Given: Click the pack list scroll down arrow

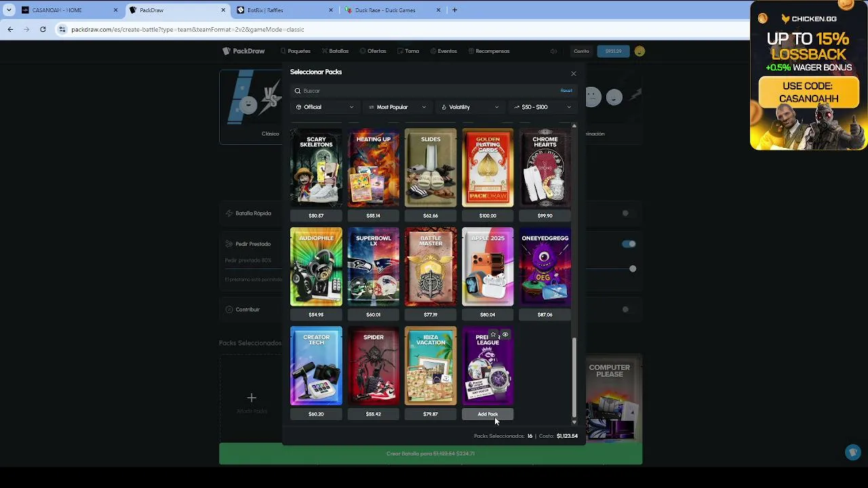Looking at the screenshot, I should click(x=574, y=422).
